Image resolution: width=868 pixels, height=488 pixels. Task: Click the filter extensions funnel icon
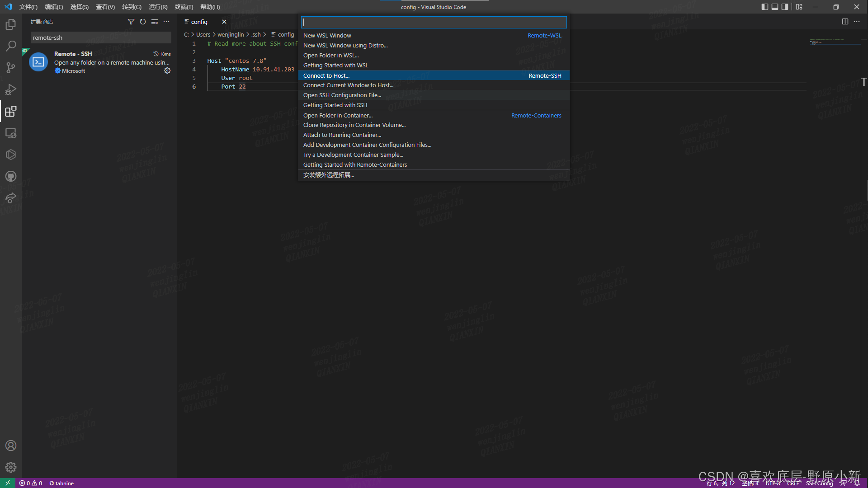tap(131, 22)
